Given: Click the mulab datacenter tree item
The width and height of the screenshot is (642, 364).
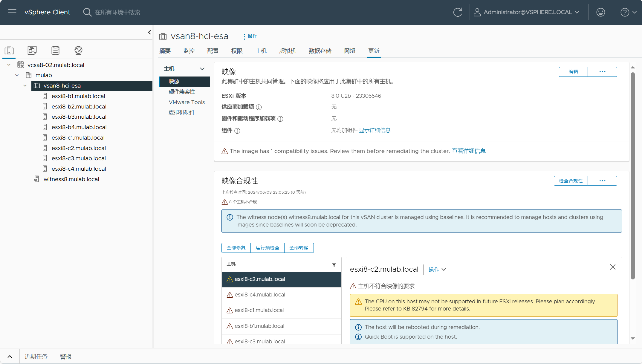Looking at the screenshot, I should [x=44, y=75].
